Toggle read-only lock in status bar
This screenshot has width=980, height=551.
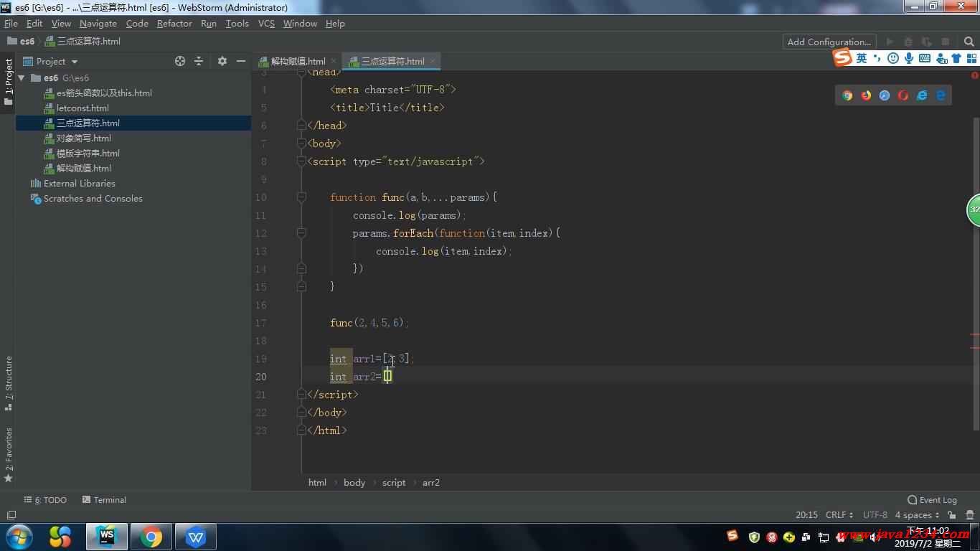point(952,515)
